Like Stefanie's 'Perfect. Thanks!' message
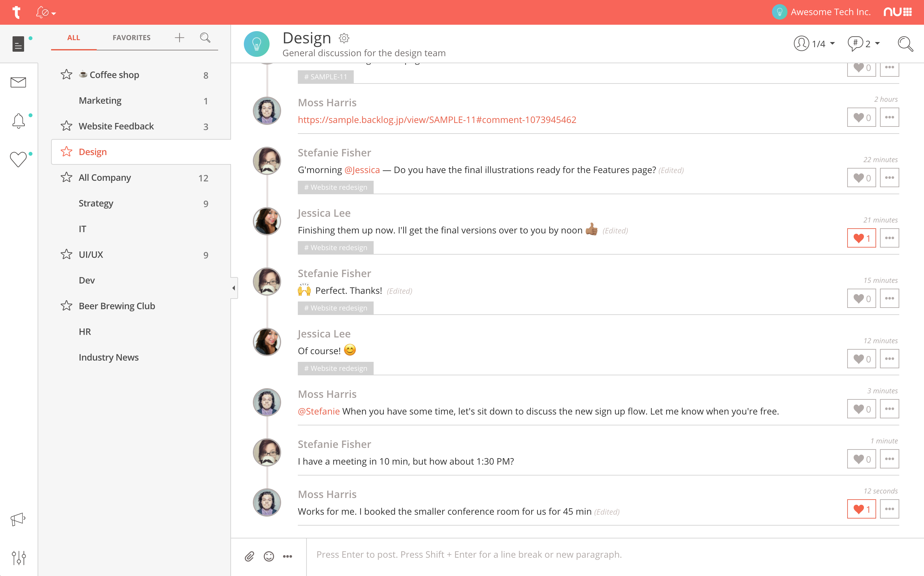The width and height of the screenshot is (924, 576). click(x=861, y=298)
